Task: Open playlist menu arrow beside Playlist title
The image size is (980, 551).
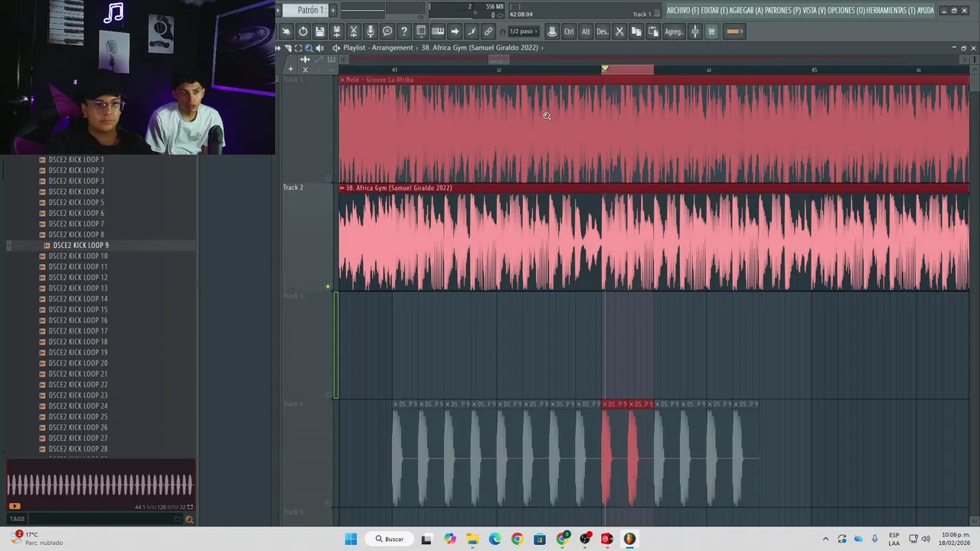Action: tap(336, 47)
